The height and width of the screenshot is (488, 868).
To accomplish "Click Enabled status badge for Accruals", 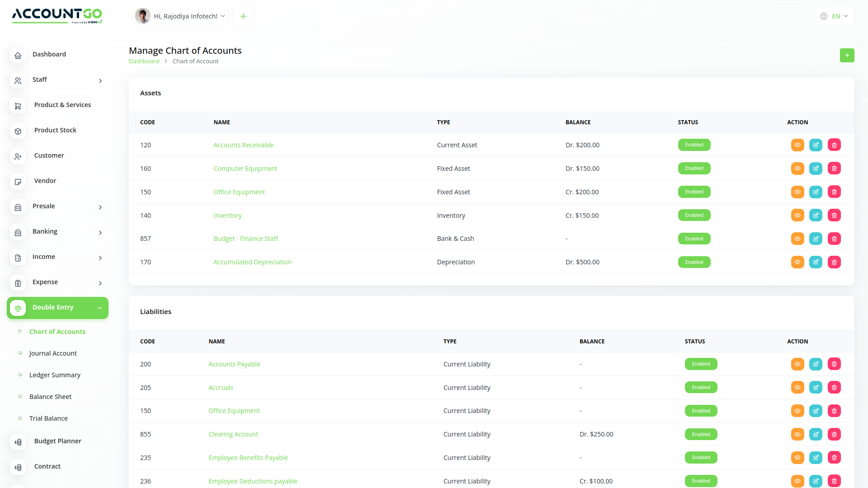I will pos(701,388).
